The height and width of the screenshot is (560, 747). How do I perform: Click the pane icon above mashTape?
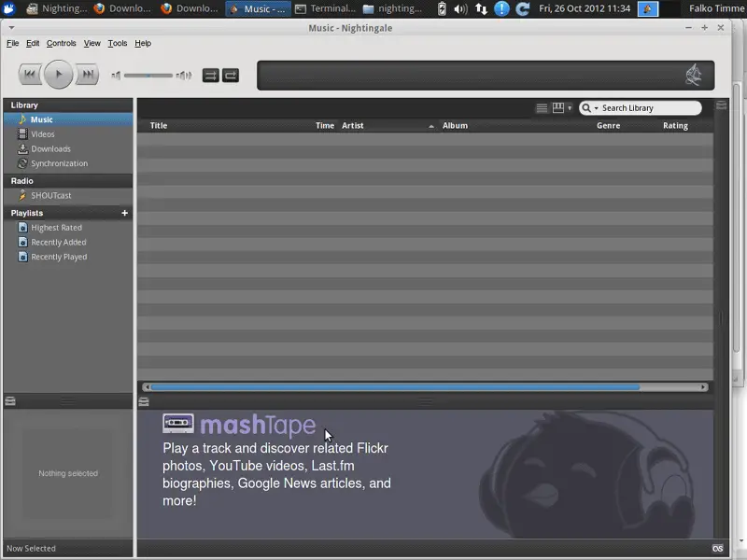(144, 402)
